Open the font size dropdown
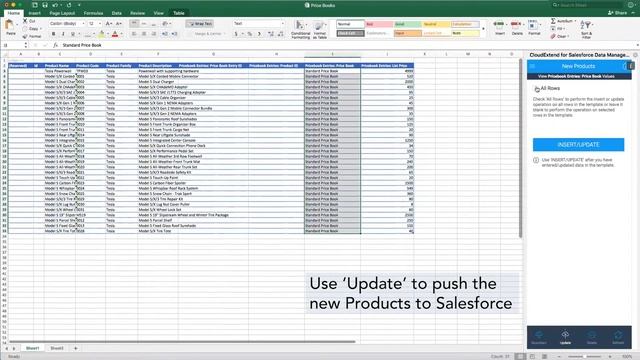 100,24
